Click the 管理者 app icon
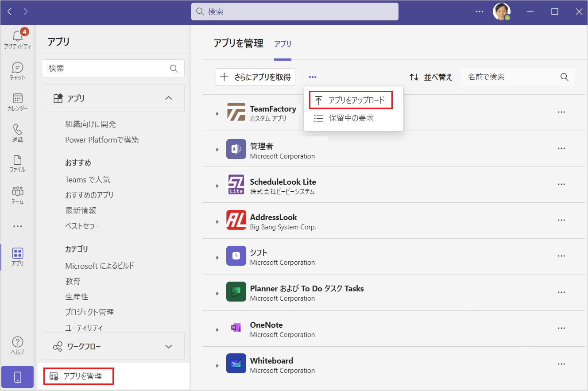 (236, 149)
